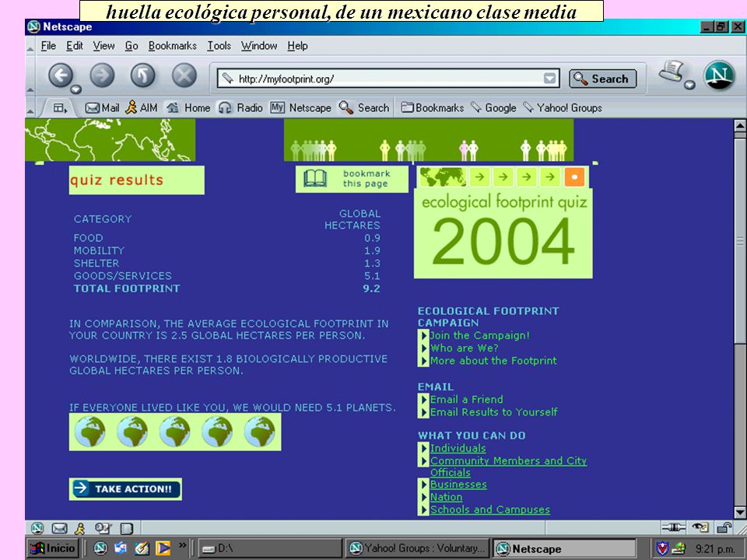This screenshot has width=747, height=560.
Task: Reload the page with the Reload button
Action: (143, 75)
